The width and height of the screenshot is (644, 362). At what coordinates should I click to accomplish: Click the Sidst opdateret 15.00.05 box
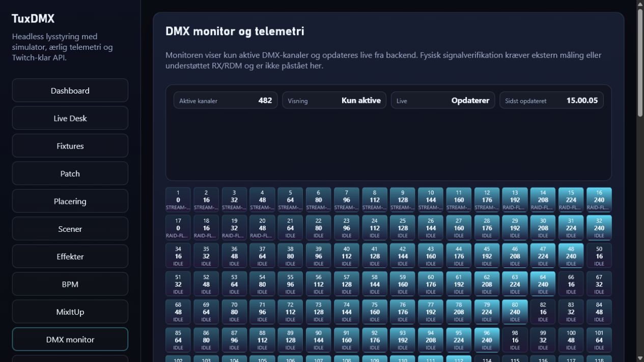pos(551,100)
